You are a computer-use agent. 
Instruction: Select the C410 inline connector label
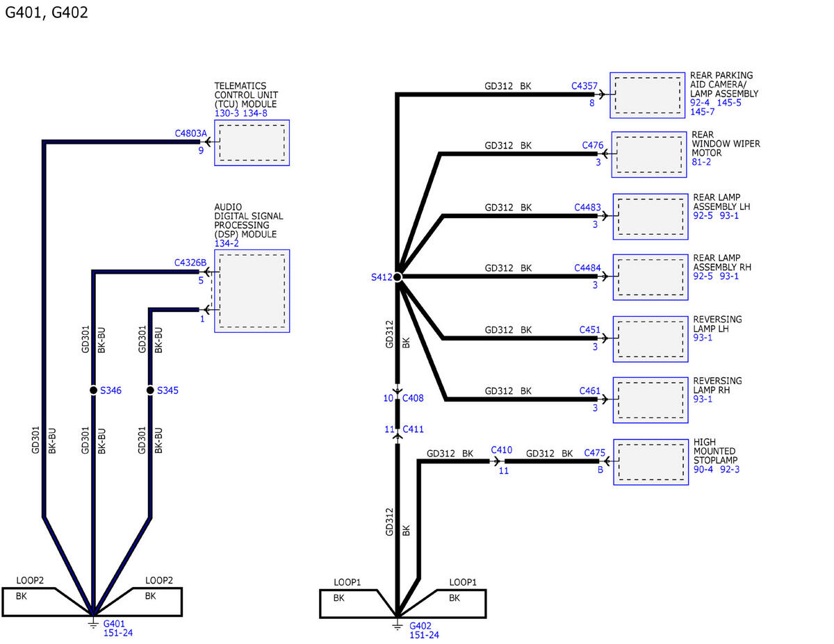point(501,449)
